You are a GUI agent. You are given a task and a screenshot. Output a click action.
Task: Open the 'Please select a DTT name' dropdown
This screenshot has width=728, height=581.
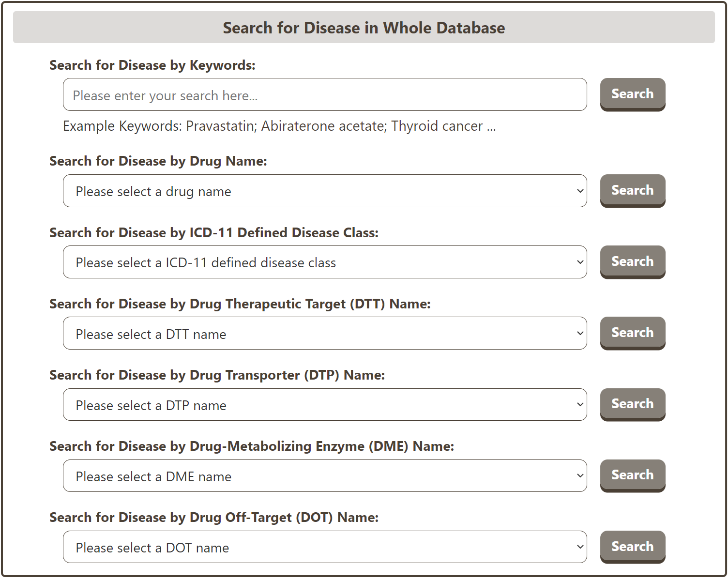[x=324, y=334]
